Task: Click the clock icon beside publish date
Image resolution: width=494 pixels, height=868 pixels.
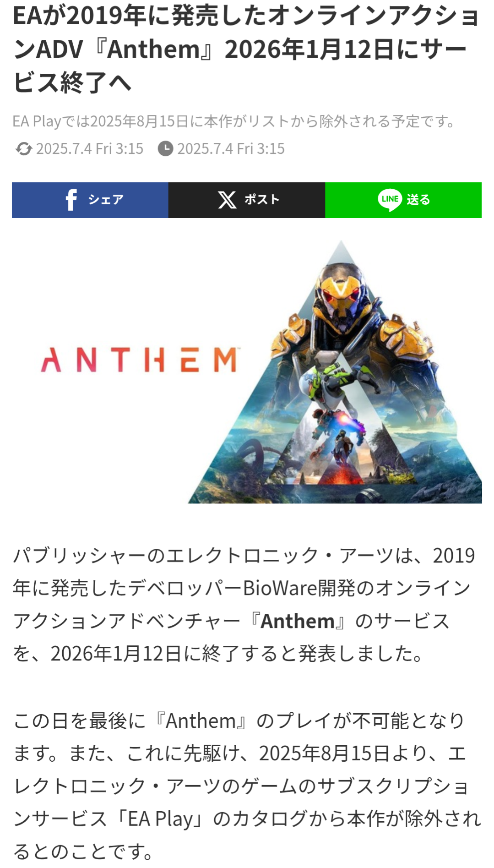Action: point(165,149)
